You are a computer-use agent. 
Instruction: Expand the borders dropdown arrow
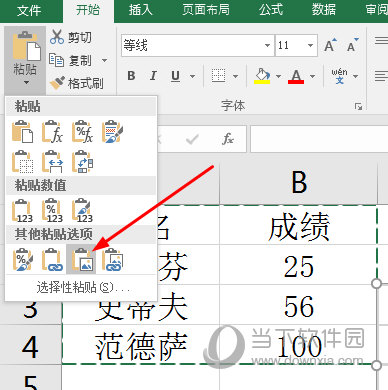(x=235, y=77)
